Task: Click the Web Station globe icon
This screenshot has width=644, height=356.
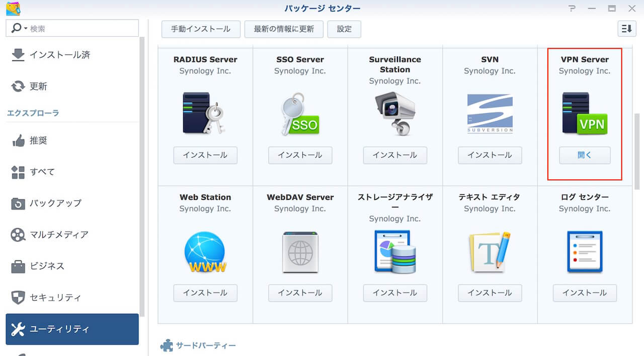Action: (205, 252)
